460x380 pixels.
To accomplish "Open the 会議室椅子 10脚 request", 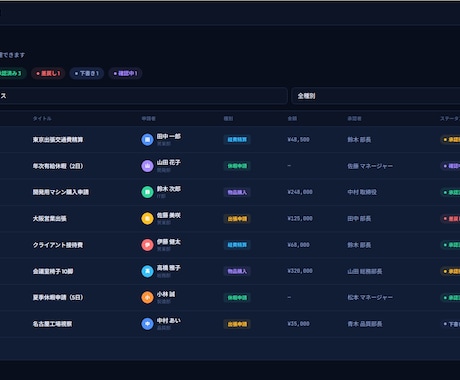I will coord(53,271).
